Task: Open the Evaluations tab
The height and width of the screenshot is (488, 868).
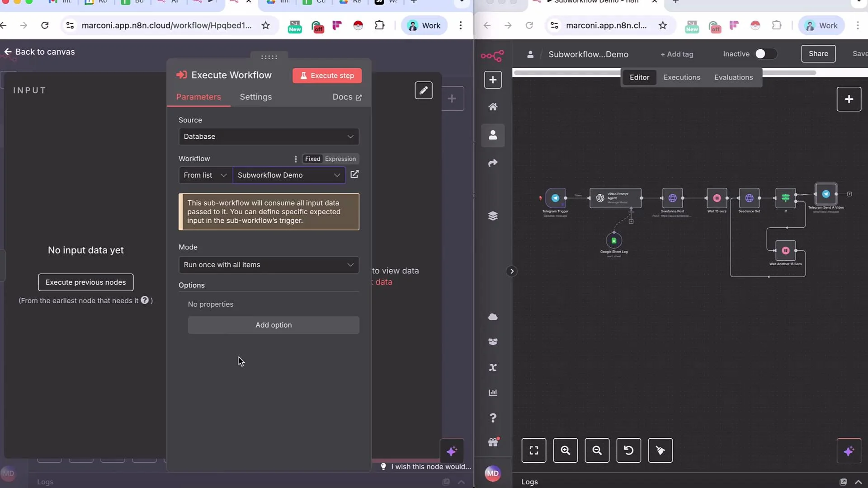Action: 734,77
